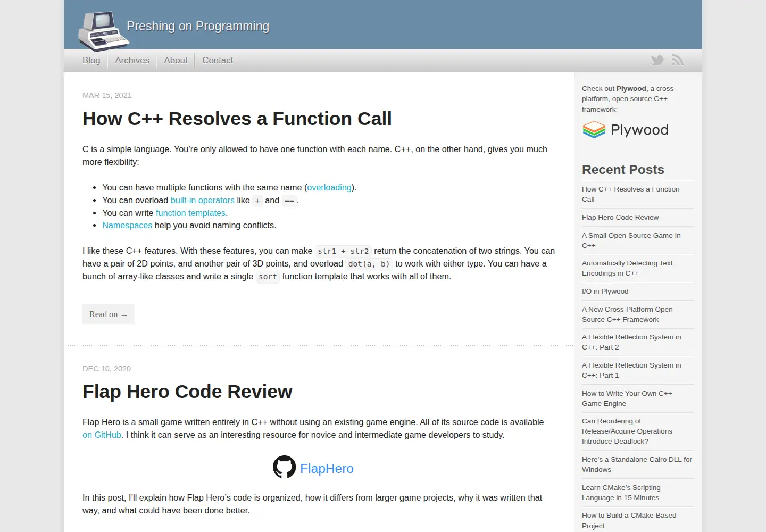Open Can Reordering of Release/Acquire Operations post
766x532 pixels.
pyautogui.click(x=627, y=431)
